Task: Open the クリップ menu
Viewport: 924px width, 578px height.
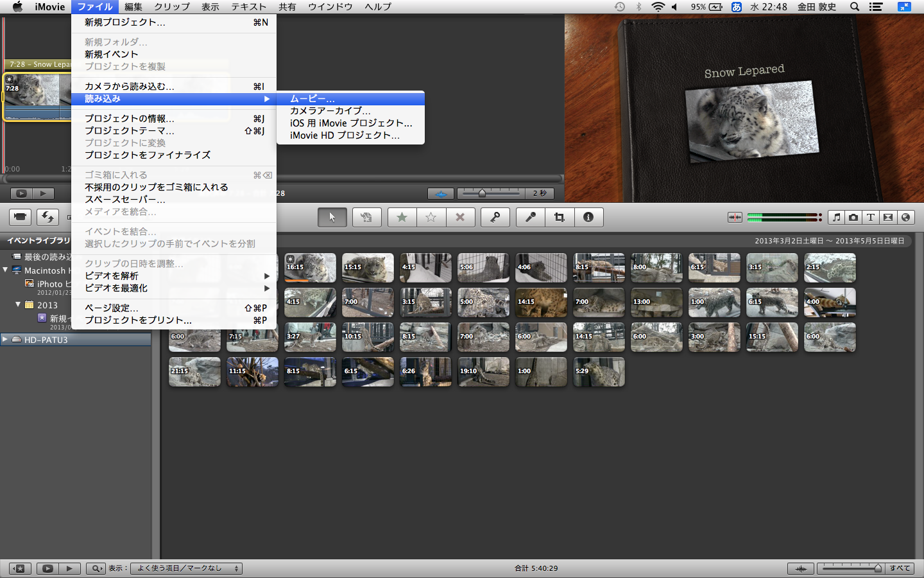Action: (172, 6)
